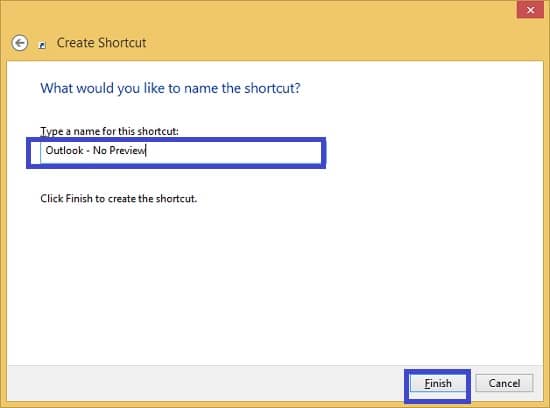Place cursor on word 'Outlook' in name field
The width and height of the screenshot is (550, 408).
pos(65,151)
